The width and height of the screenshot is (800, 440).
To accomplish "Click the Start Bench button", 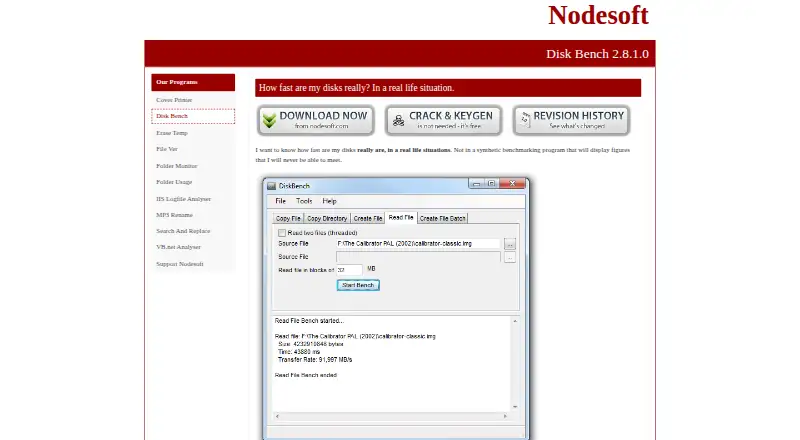I will [358, 285].
